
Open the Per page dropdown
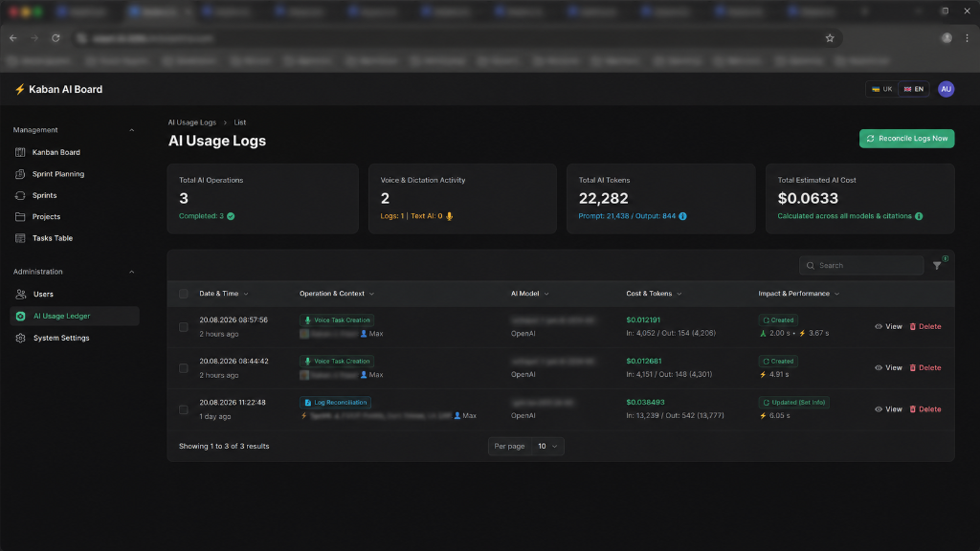546,446
